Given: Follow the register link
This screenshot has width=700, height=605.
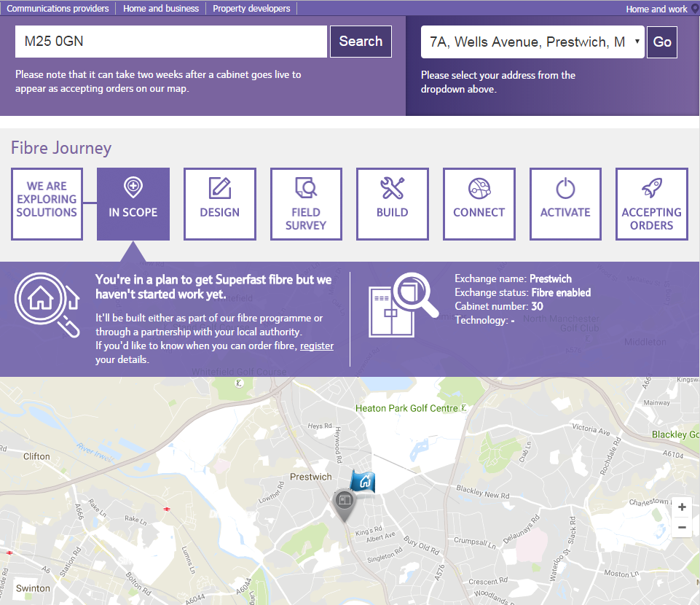Looking at the screenshot, I should (317, 346).
